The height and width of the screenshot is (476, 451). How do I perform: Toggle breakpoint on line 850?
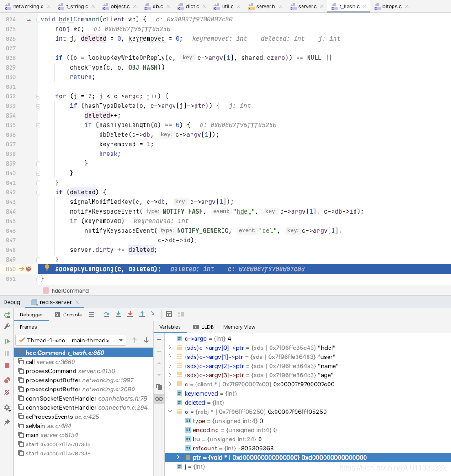point(28,269)
